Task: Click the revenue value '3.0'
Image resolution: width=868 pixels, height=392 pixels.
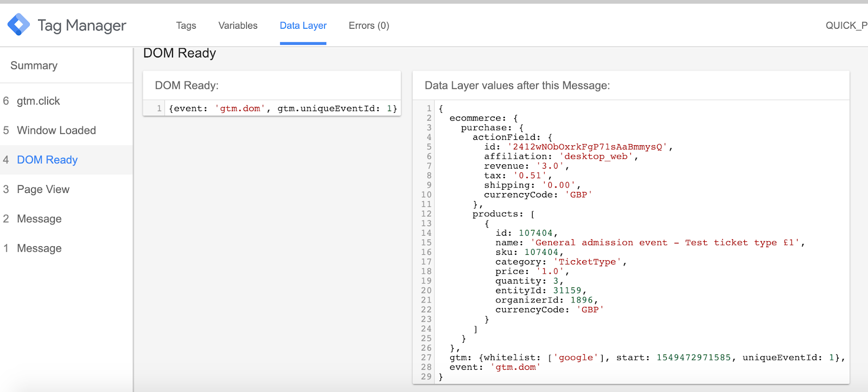Action: 550,166
